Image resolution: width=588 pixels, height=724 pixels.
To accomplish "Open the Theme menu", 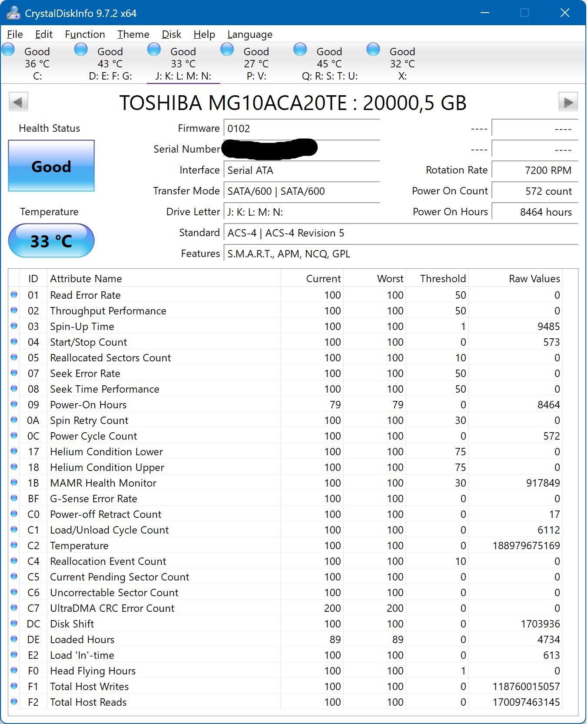I will click(x=133, y=34).
